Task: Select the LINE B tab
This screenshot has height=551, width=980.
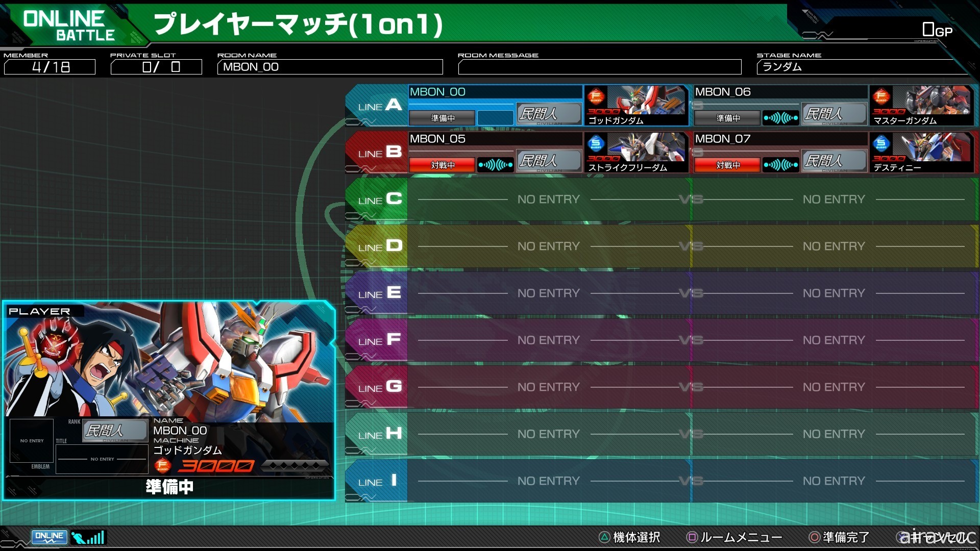Action: pos(378,152)
